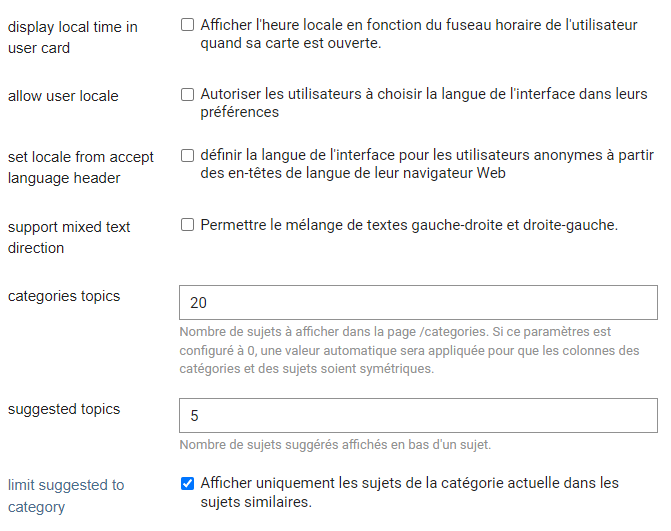This screenshot has height=531, width=671.
Task: Open the 'limit suggested to category' setting link
Action: [x=66, y=496]
